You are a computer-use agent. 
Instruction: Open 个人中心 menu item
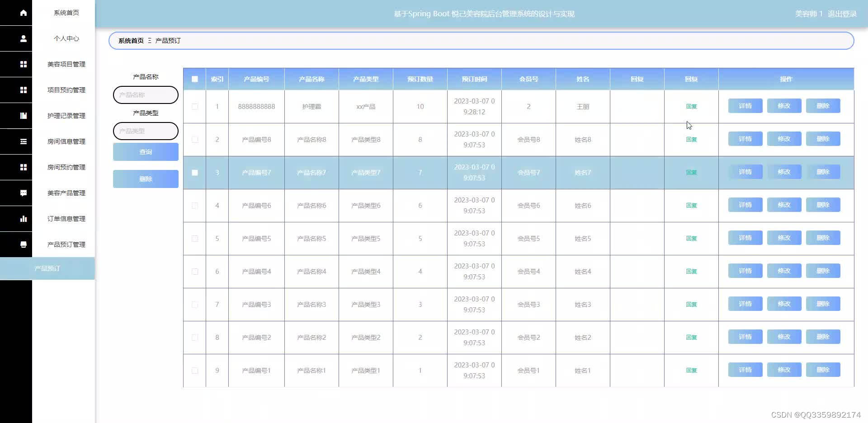point(66,38)
